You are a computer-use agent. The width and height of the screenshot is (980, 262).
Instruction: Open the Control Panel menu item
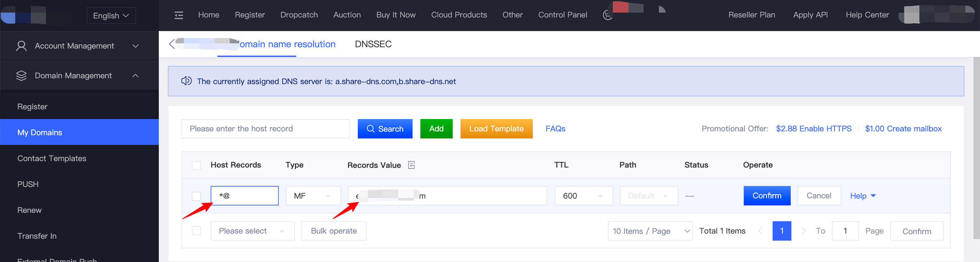pos(563,15)
